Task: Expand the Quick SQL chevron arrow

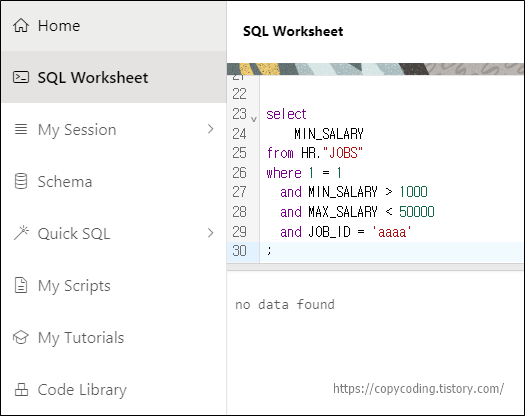Action: [x=210, y=233]
